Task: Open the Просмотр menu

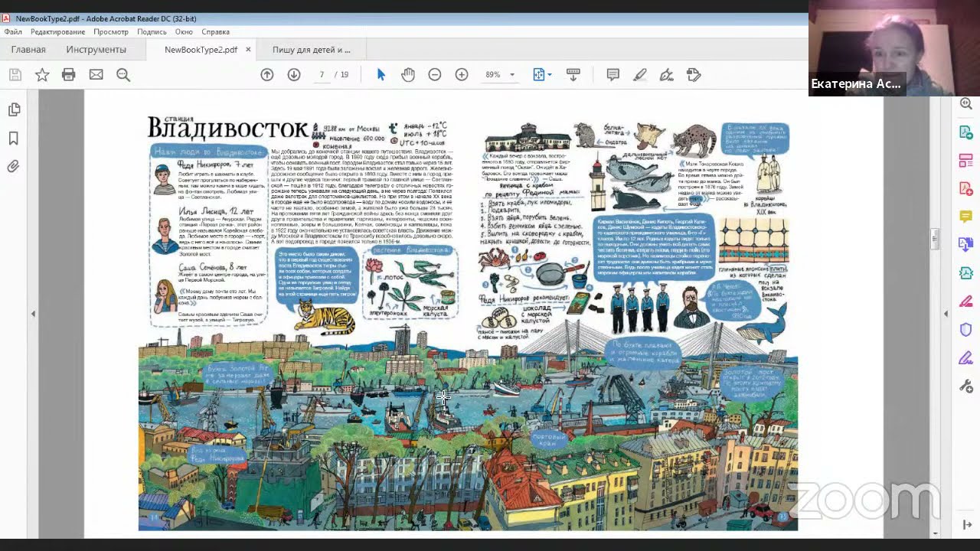Action: 111,32
